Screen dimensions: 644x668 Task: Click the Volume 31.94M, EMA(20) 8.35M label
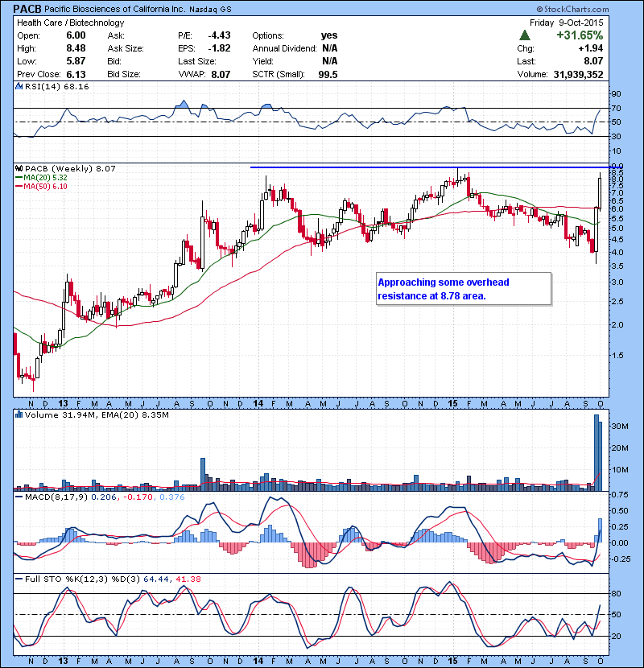[x=97, y=414]
